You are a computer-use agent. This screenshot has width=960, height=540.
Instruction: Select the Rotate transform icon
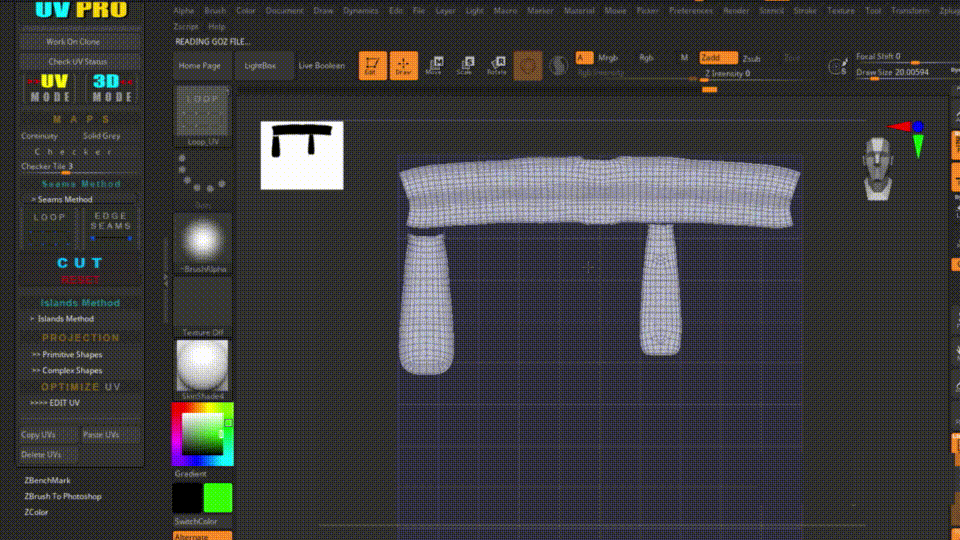(x=497, y=66)
